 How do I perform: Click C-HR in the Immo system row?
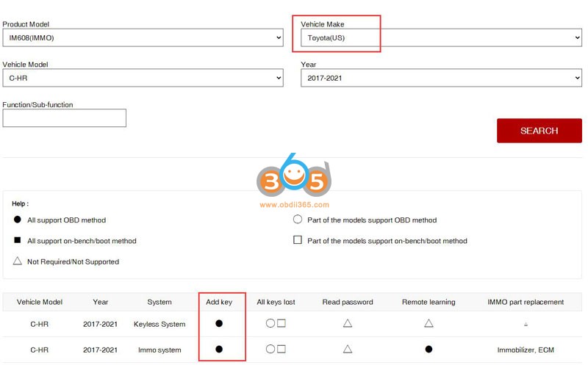coord(40,350)
